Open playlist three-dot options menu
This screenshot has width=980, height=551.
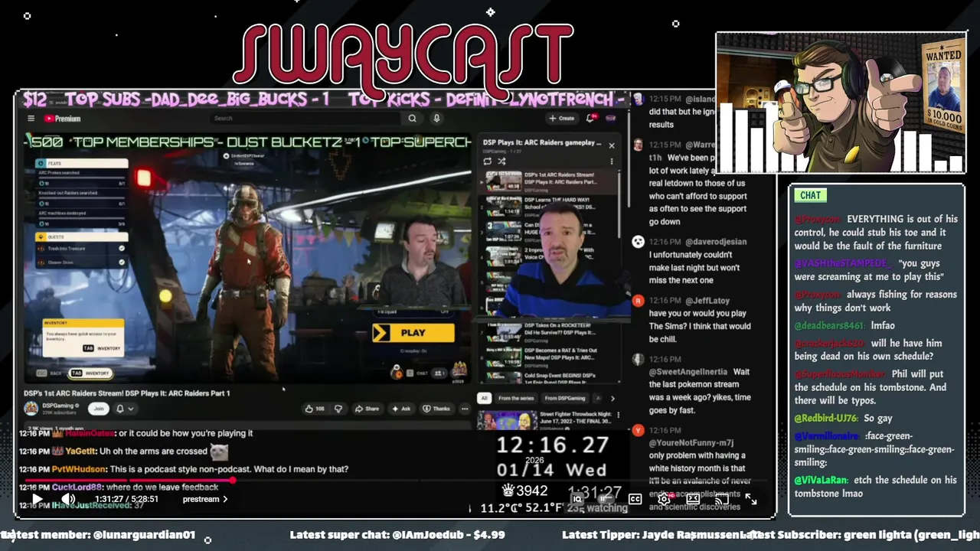tap(611, 161)
